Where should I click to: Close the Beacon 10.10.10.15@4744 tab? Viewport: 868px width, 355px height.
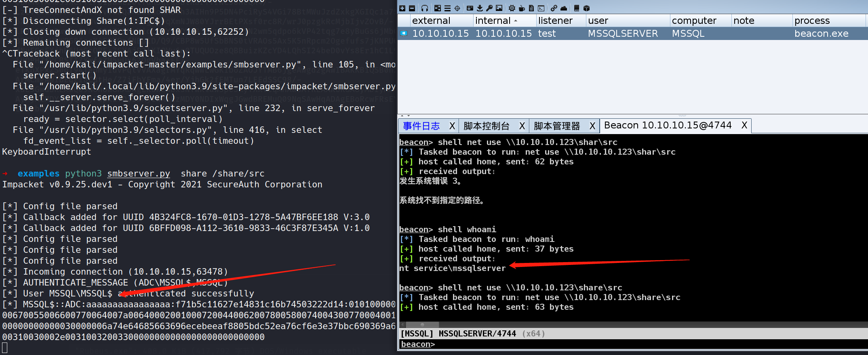point(744,125)
